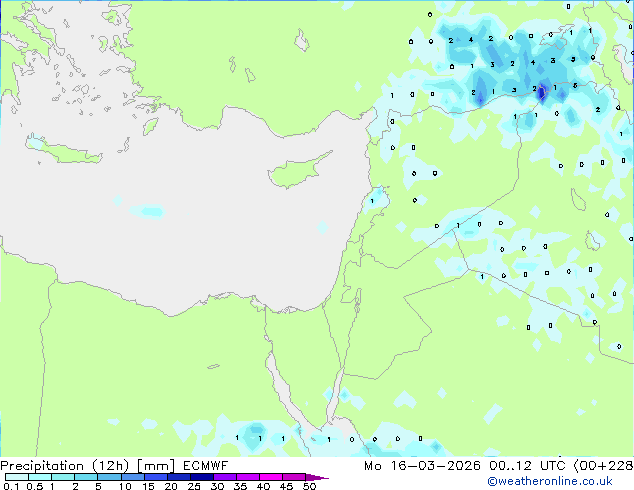The height and width of the screenshot is (490, 634).
Task: Click the "[mm]" unit label
Action: coord(156,466)
